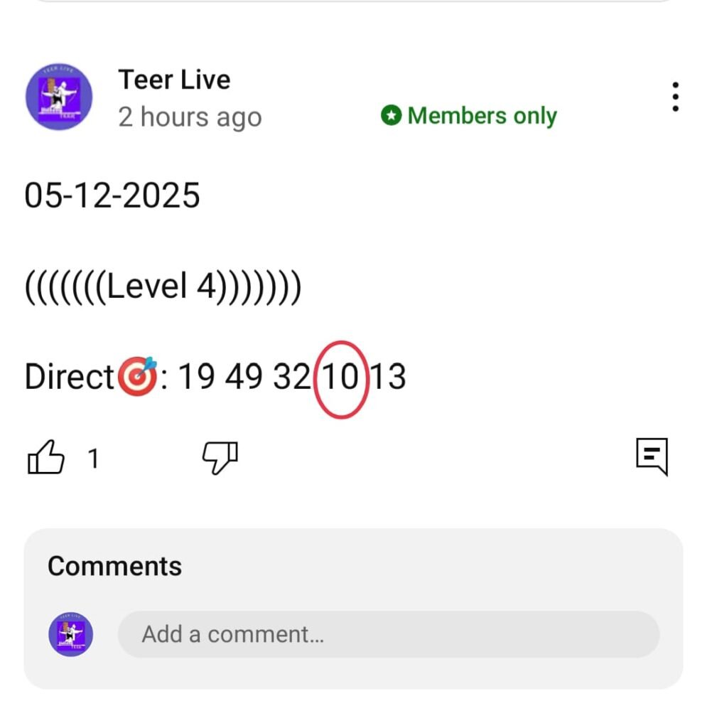Click your profile avatar in the Comments section
Image resolution: width=707 pixels, height=728 pixels.
pyautogui.click(x=71, y=633)
